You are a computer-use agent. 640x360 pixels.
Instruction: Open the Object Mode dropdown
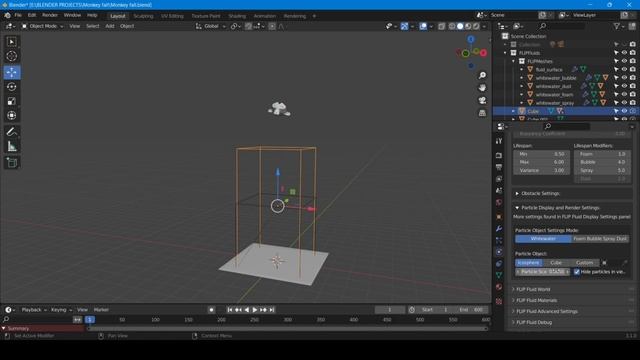pos(43,26)
